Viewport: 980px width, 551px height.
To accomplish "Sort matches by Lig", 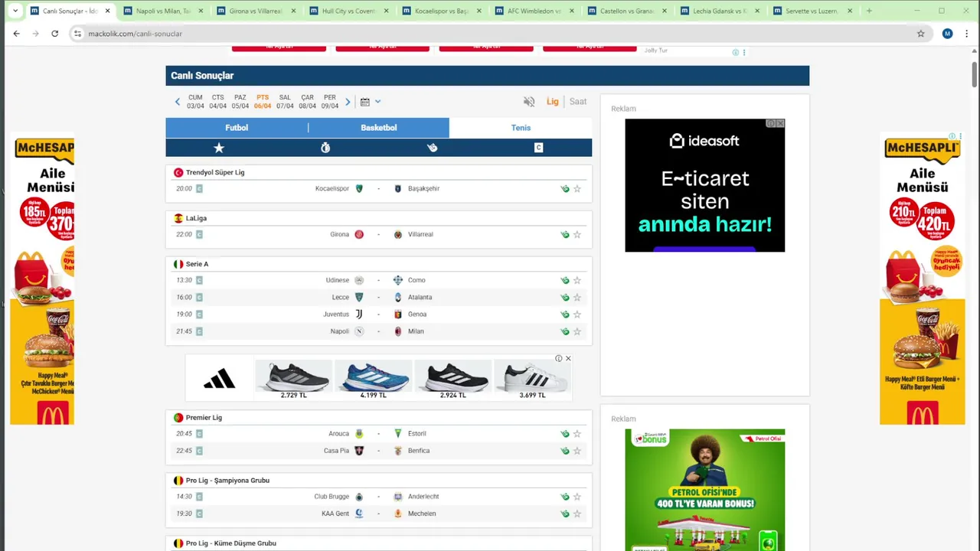I will pos(553,102).
